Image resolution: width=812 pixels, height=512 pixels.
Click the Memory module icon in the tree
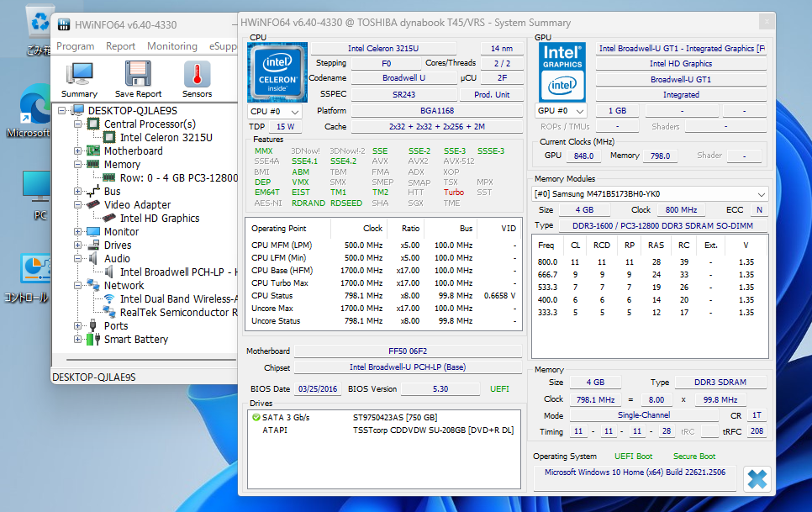93,164
